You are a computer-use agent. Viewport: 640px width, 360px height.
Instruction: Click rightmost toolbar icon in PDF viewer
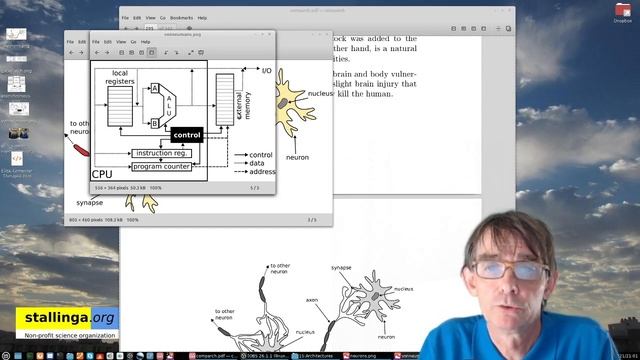[508, 29]
